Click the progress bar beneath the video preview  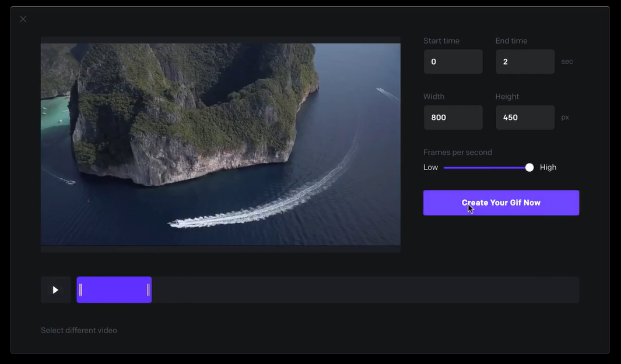tap(220, 249)
